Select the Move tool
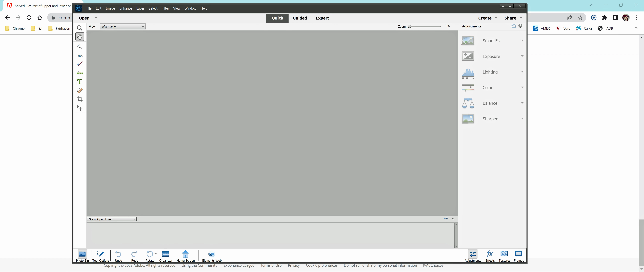The image size is (644, 272). click(80, 108)
